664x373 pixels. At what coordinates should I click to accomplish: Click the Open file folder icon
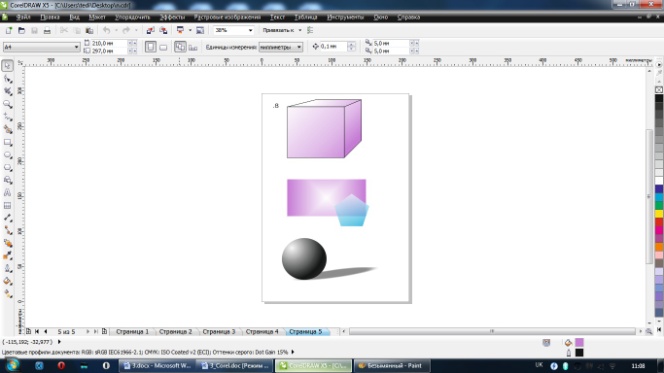click(x=21, y=30)
